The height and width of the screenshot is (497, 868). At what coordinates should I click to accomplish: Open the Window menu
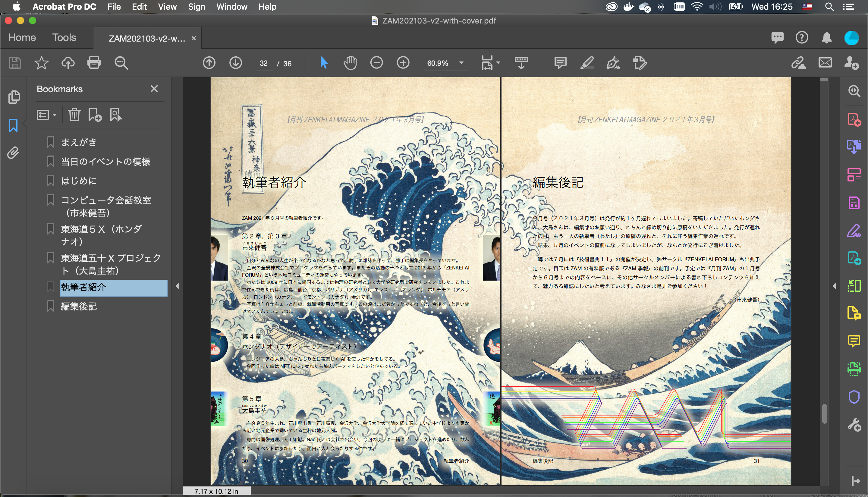pos(232,7)
